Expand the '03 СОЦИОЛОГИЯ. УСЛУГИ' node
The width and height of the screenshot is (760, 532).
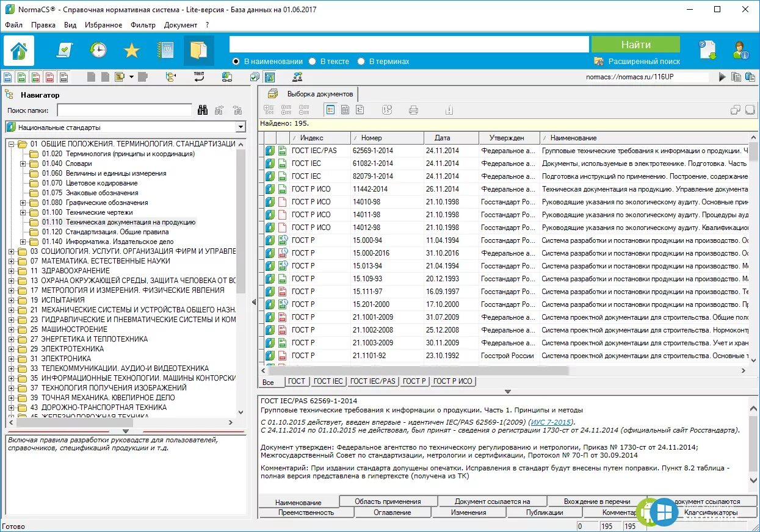11,251
